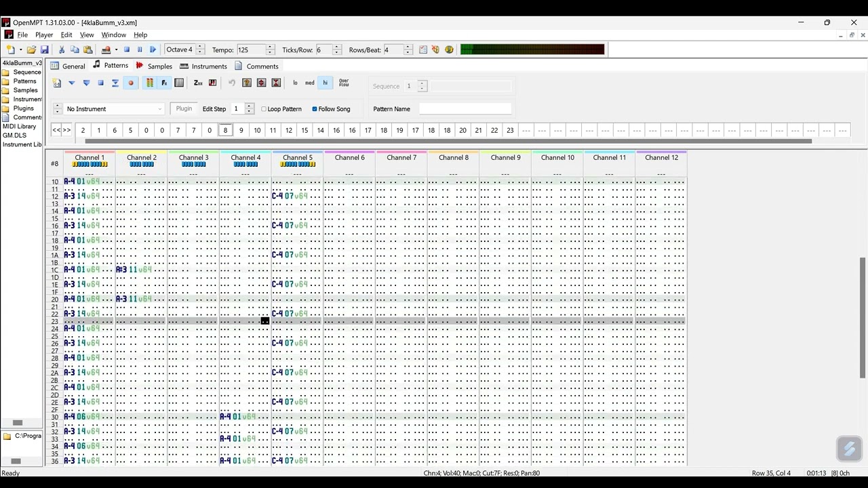Set pattern detail to med
Screen dimensions: 868x488
[310, 83]
